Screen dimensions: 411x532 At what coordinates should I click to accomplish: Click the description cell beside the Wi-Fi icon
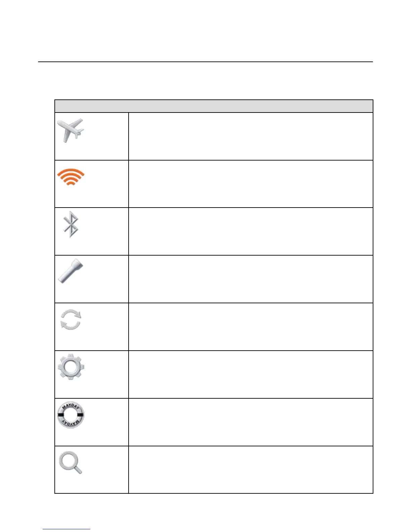coord(250,184)
